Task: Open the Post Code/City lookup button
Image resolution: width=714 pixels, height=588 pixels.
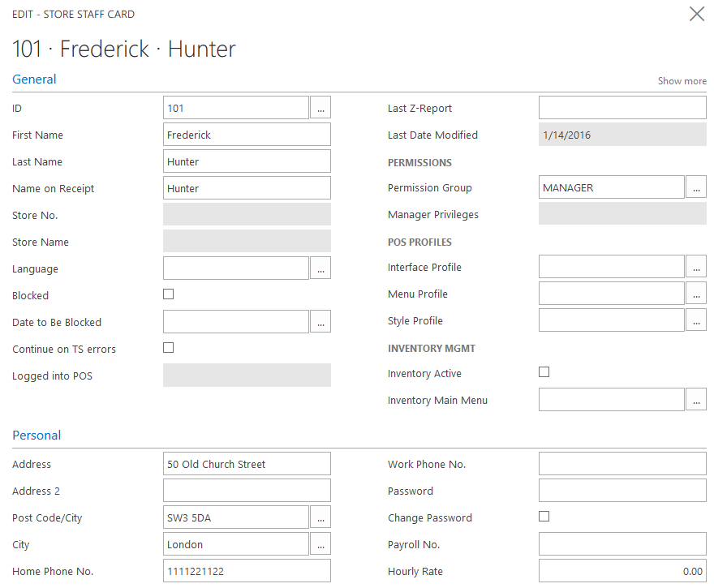Action: [320, 517]
